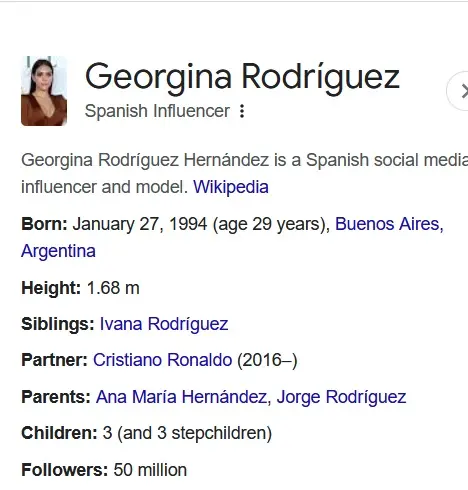This screenshot has height=490, width=468.
Task: Open the three-dot options beside Spanish Influencer
Action: (x=242, y=111)
